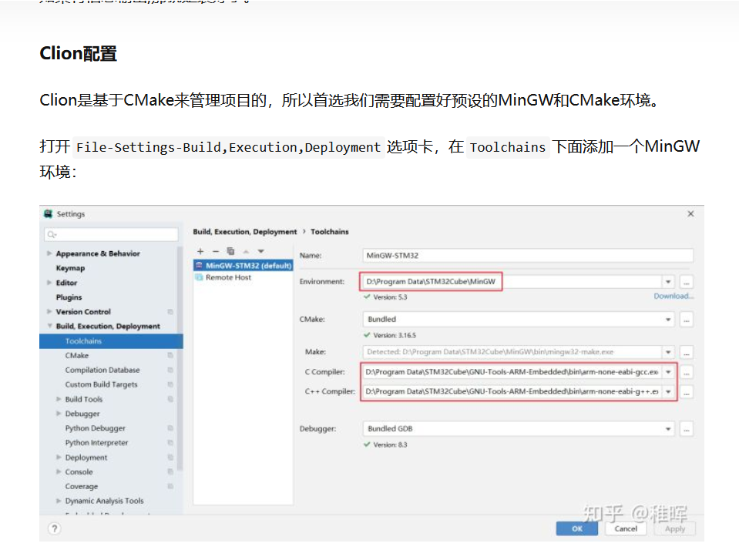Click OK to confirm settings
The width and height of the screenshot is (739, 560).
tap(577, 529)
